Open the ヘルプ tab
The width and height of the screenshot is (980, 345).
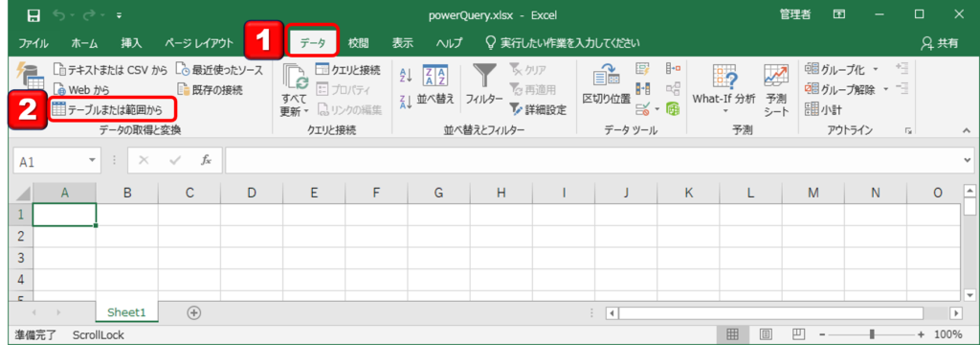click(x=450, y=43)
